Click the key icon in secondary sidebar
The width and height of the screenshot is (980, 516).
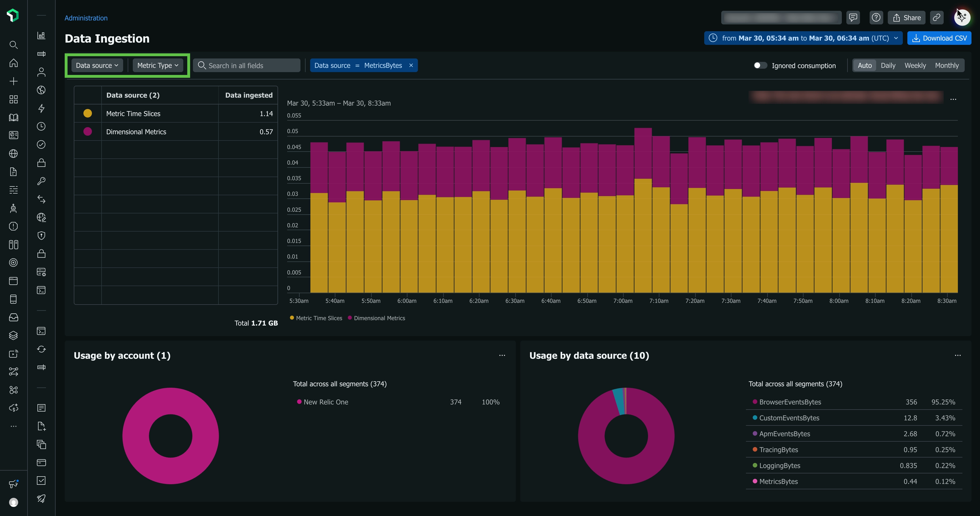pos(41,181)
